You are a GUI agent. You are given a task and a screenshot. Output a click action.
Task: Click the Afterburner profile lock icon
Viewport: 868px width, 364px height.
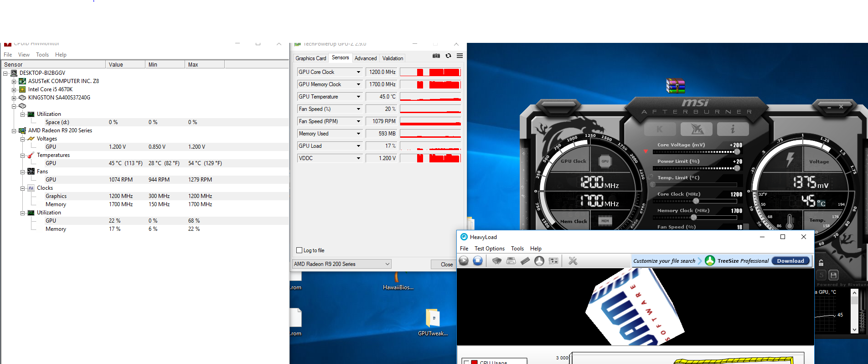click(821, 263)
